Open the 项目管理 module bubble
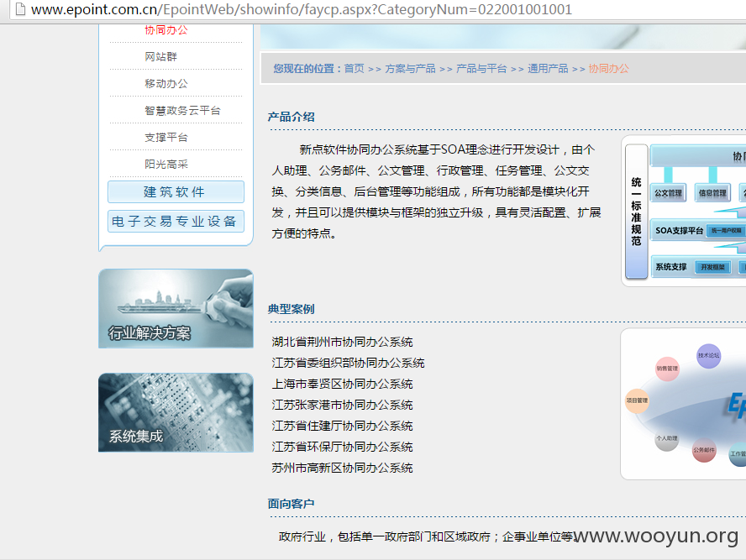This screenshot has width=746, height=560. (638, 401)
